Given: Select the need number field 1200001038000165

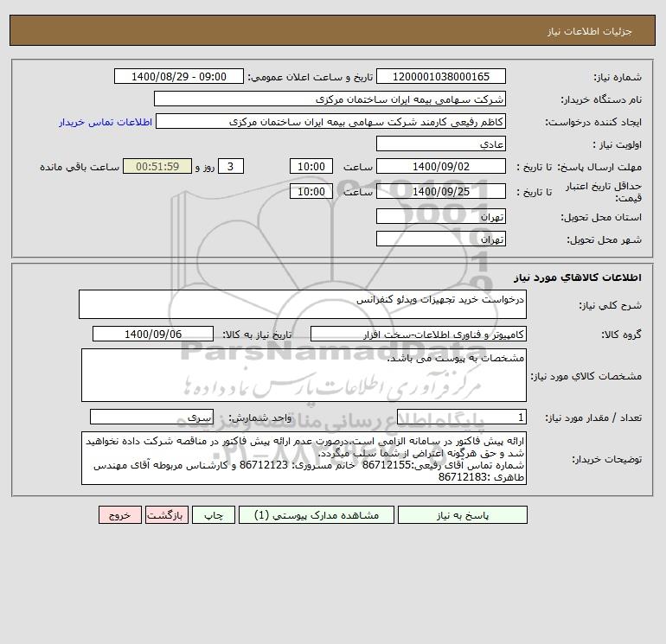Looking at the screenshot, I should click(441, 76).
